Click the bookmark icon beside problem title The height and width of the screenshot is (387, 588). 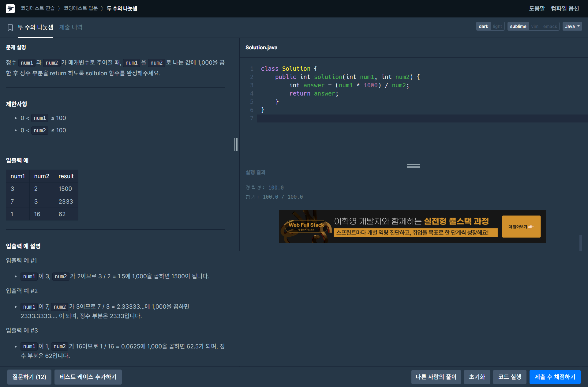tap(10, 28)
